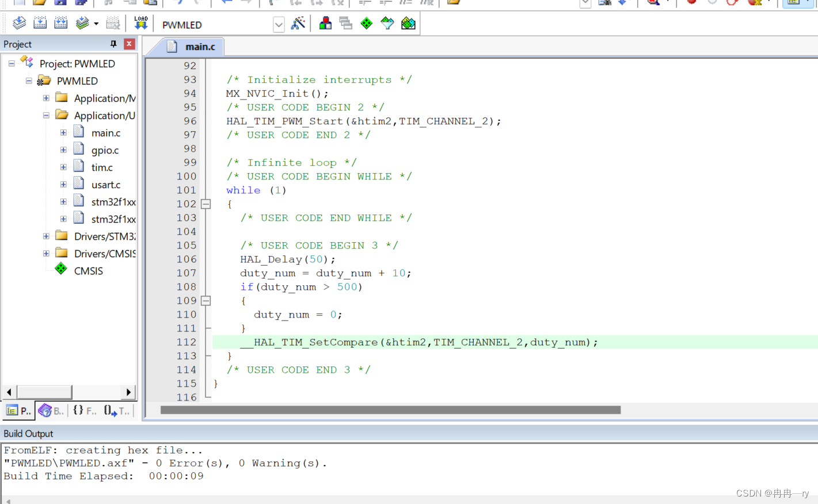Select Application/User folder in tree

tap(105, 116)
